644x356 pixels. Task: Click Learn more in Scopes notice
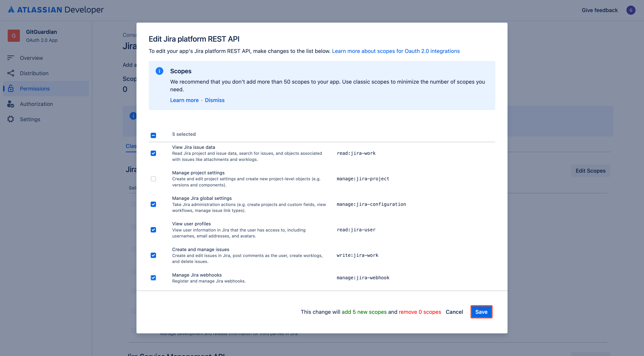(x=184, y=100)
